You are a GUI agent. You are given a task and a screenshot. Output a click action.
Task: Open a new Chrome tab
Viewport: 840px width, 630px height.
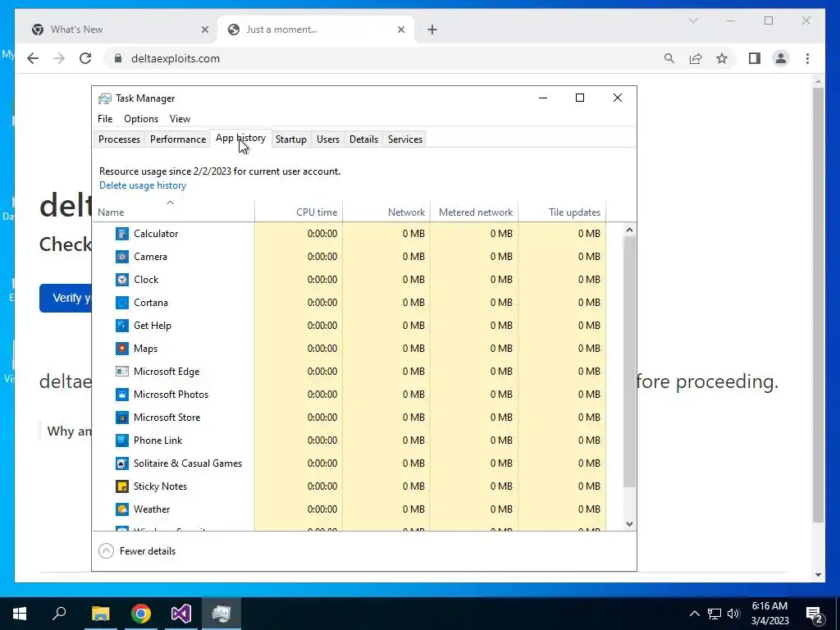432,30
